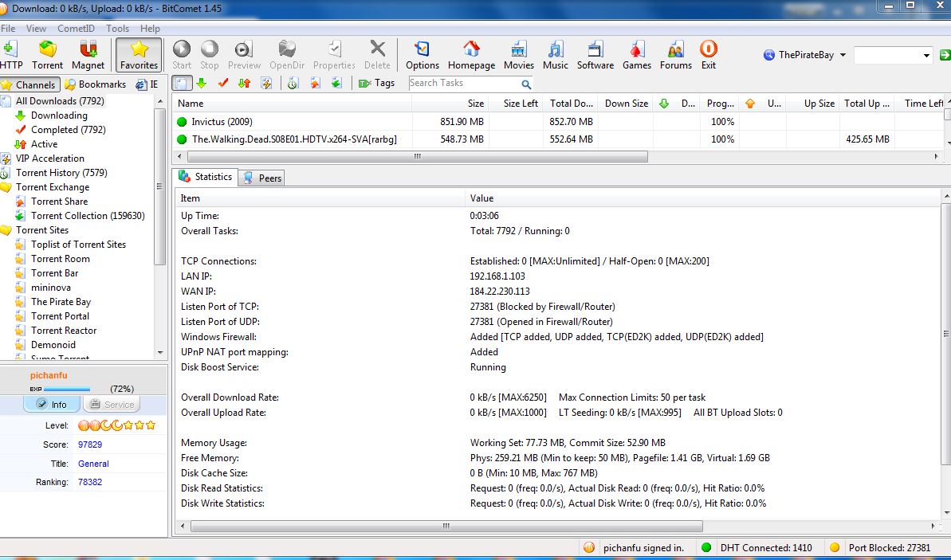Click the Stop task icon
Viewport: 951px width, 560px height.
(209, 54)
